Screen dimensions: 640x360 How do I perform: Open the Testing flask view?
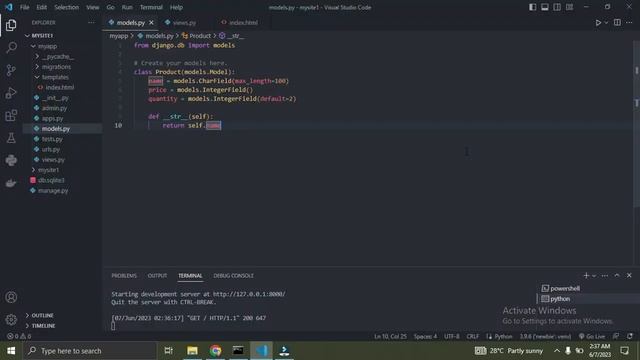point(11,138)
